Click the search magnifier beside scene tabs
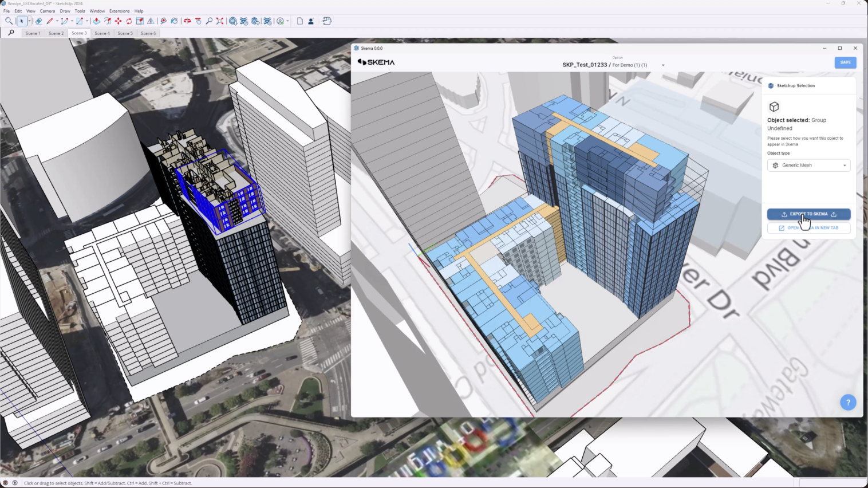868x488 pixels. [11, 33]
